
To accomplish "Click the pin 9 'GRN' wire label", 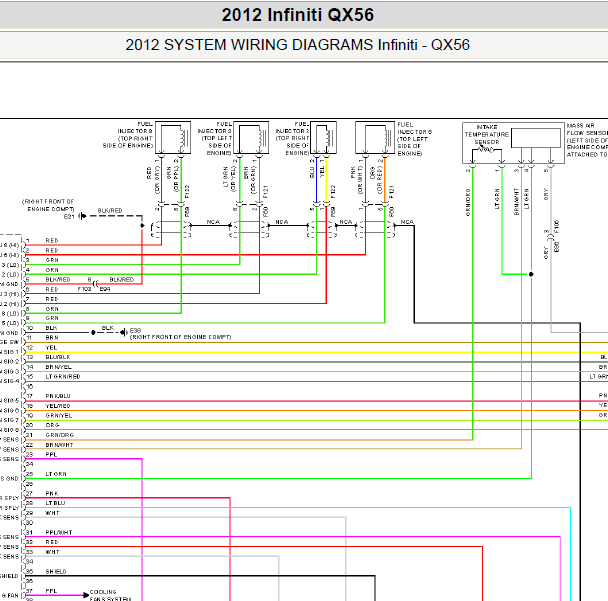I will [52, 318].
